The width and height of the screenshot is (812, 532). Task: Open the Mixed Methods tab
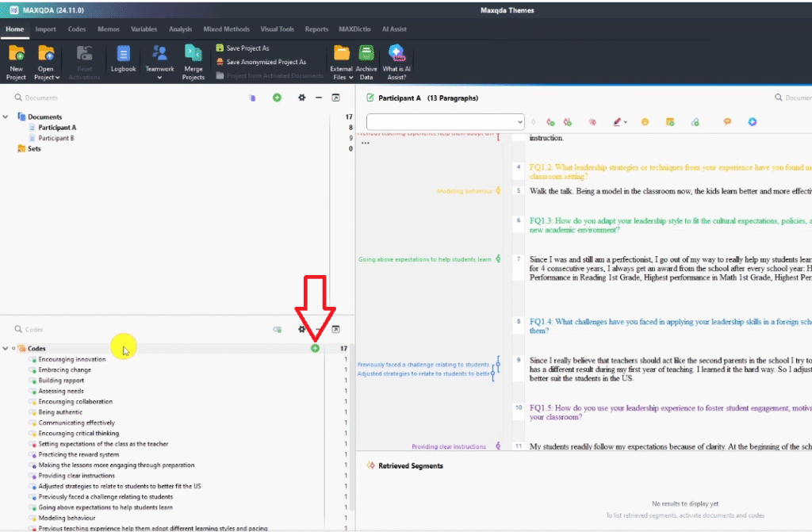(224, 29)
